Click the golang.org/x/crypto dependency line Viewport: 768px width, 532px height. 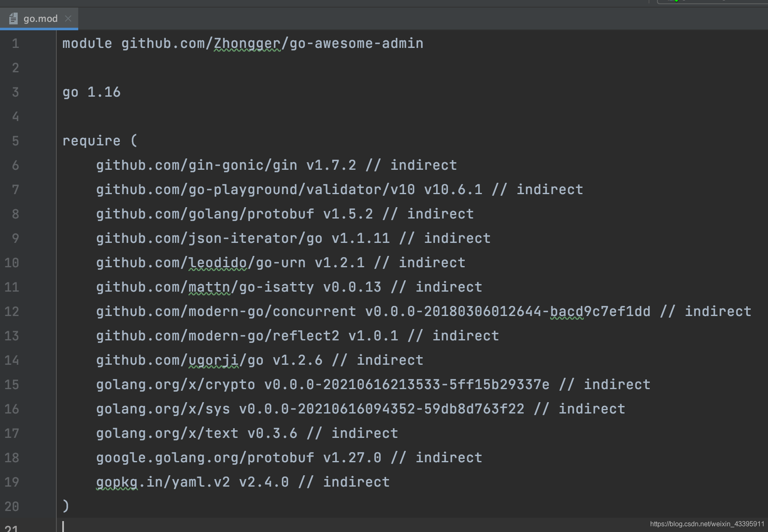coord(373,385)
